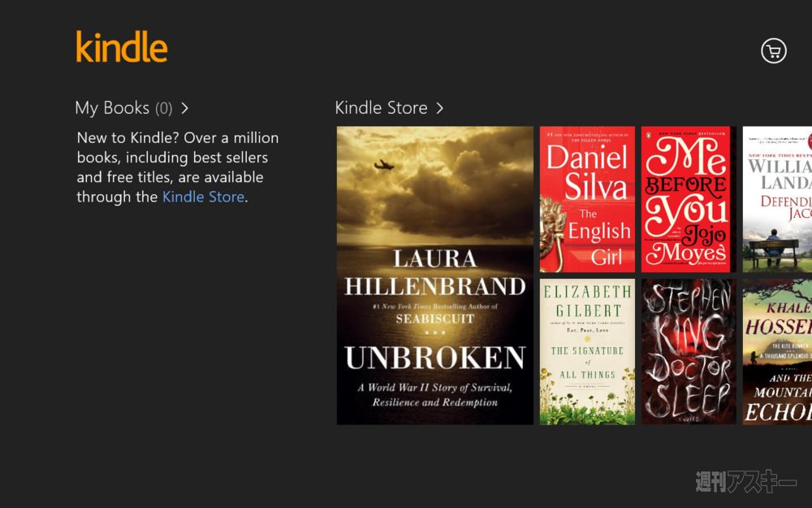Expand My Books chevron arrow
Image resolution: width=812 pixels, height=508 pixels.
pos(185,108)
